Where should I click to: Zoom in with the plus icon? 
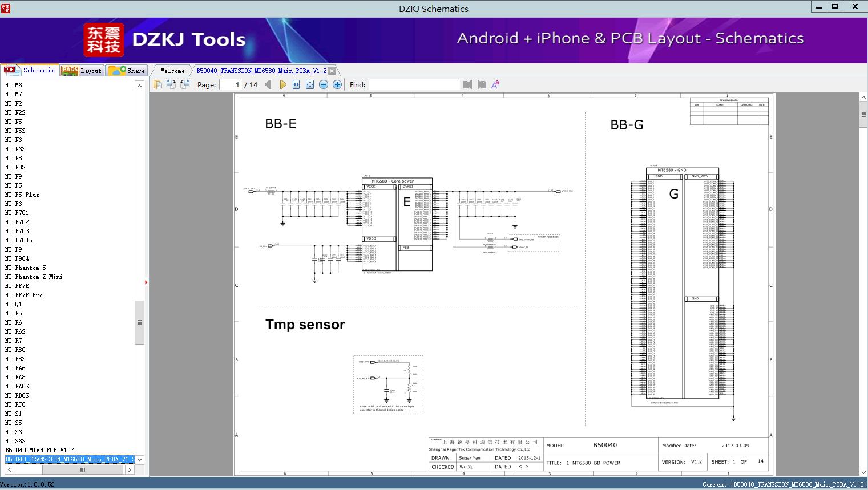(x=337, y=84)
